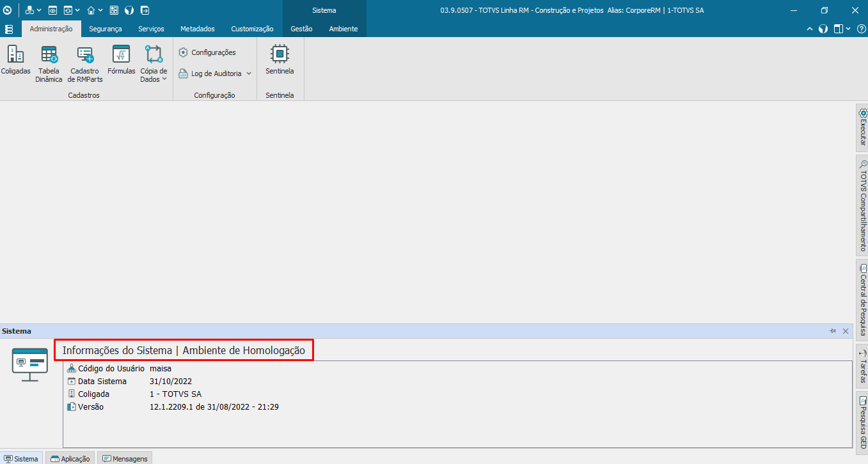Viewport: 868px width, 464px height.
Task: Go to the Metadados tab
Action: click(x=198, y=29)
